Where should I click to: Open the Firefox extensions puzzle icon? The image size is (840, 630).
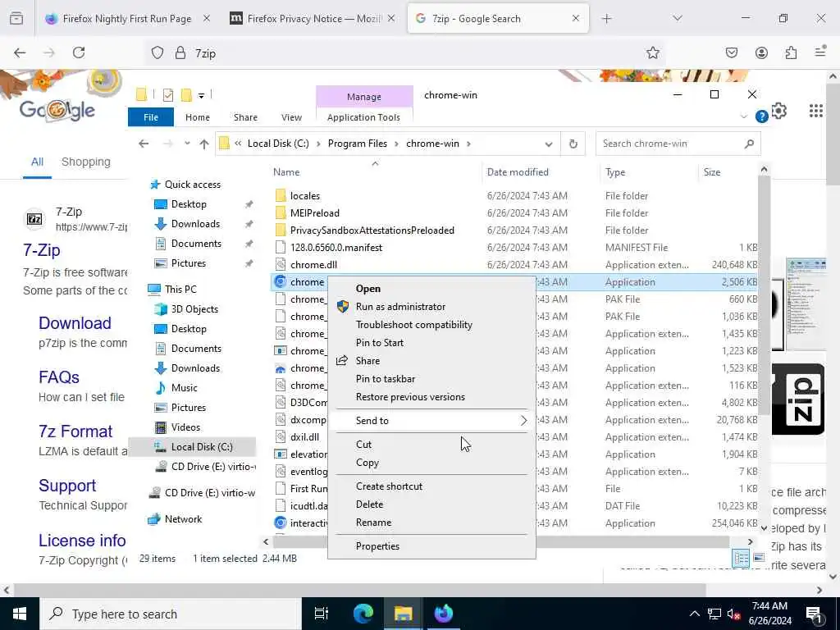click(791, 52)
